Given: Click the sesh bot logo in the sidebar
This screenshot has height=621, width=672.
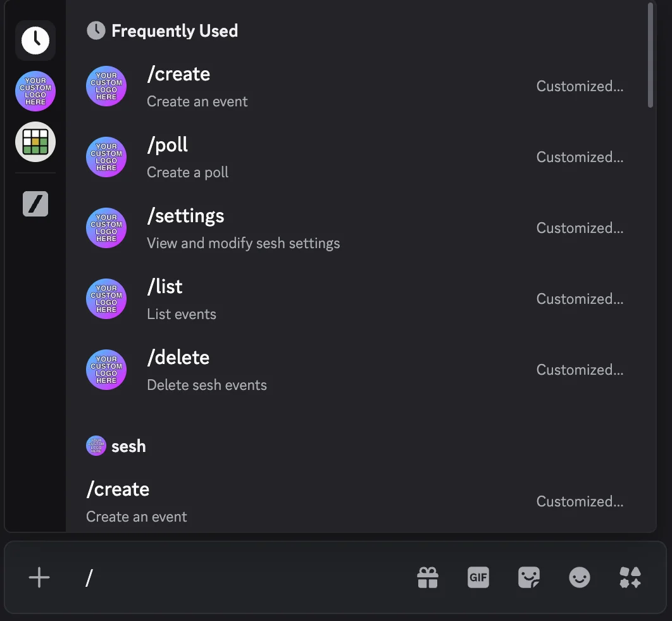Looking at the screenshot, I should (35, 91).
